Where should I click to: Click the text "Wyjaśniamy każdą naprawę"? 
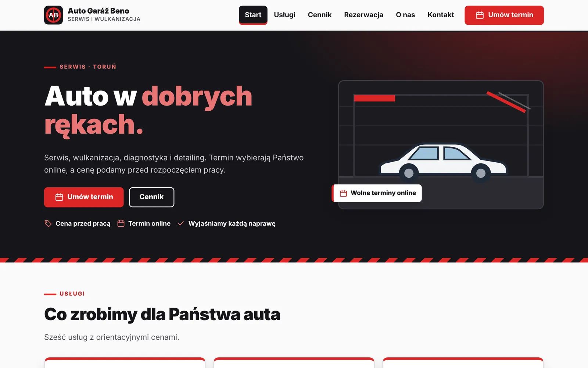tap(232, 223)
